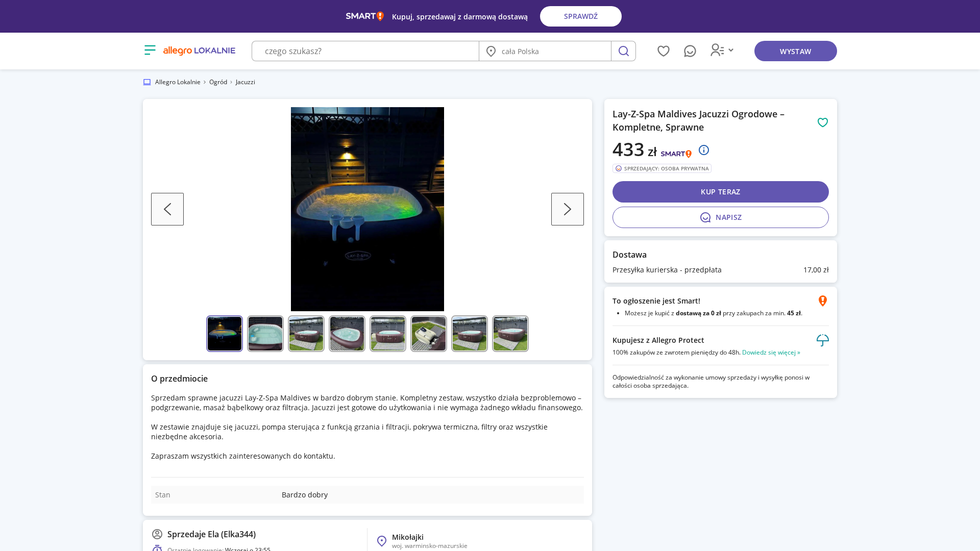Select second thumbnail, jacuzzi interior close-up
This screenshot has width=980, height=551.
pos(265,334)
